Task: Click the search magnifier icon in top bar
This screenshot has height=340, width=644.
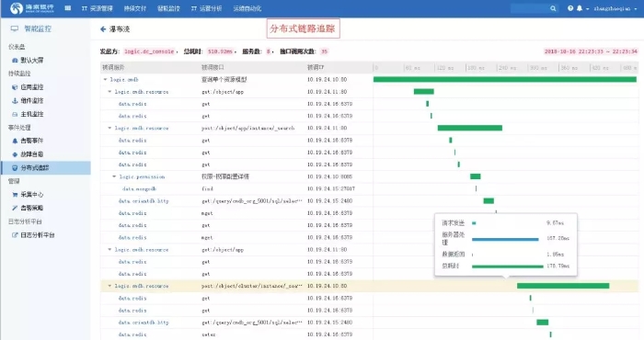Action: [x=553, y=8]
